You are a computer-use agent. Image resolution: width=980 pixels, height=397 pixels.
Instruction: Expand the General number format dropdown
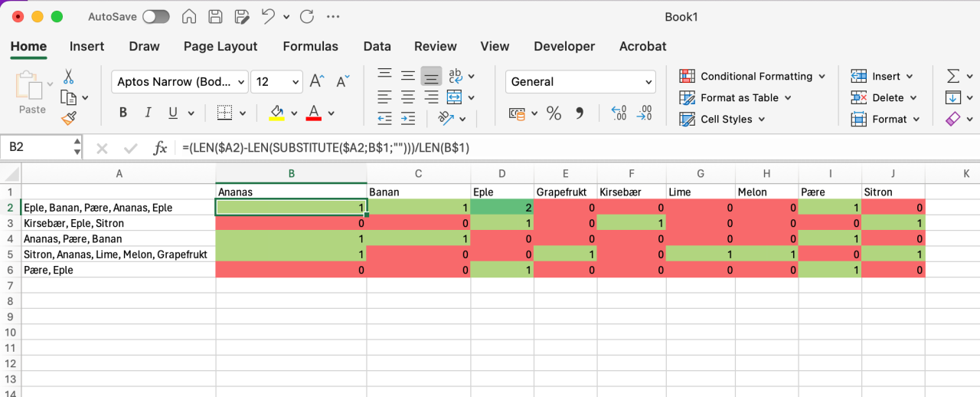(x=649, y=81)
